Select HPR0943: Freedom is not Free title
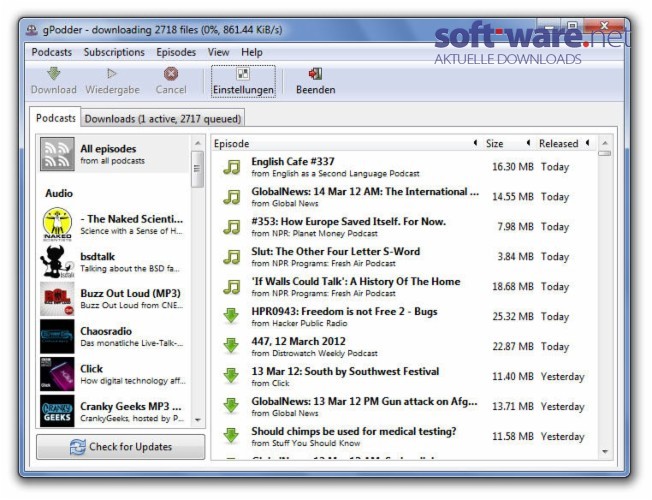The image size is (652, 500). [344, 312]
